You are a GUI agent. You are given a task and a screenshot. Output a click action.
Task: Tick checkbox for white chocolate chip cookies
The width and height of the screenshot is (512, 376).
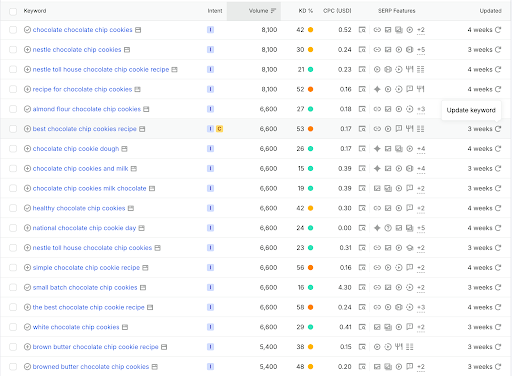(13, 327)
